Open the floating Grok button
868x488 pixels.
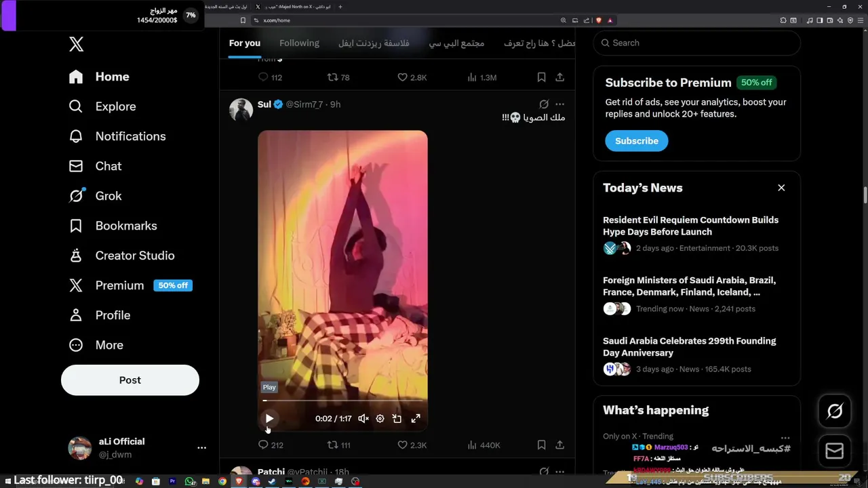[x=835, y=411]
